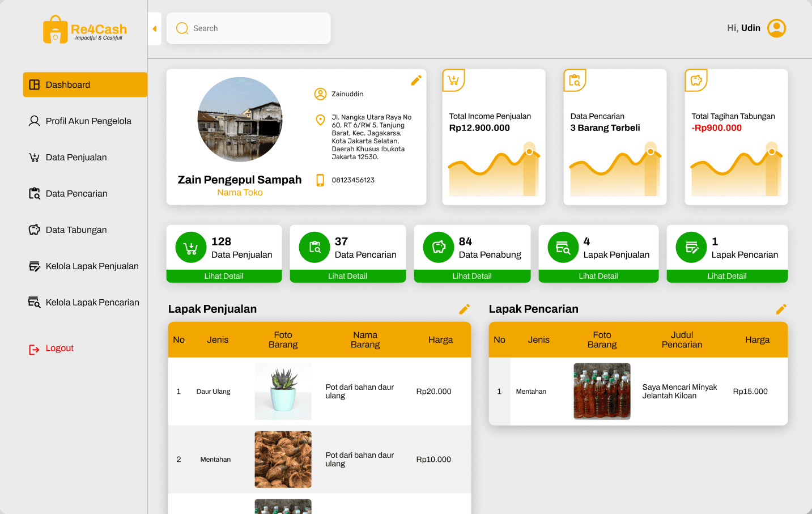Open the user avatar icon next to Hi, Udin
This screenshot has width=812, height=514.
(x=776, y=28)
